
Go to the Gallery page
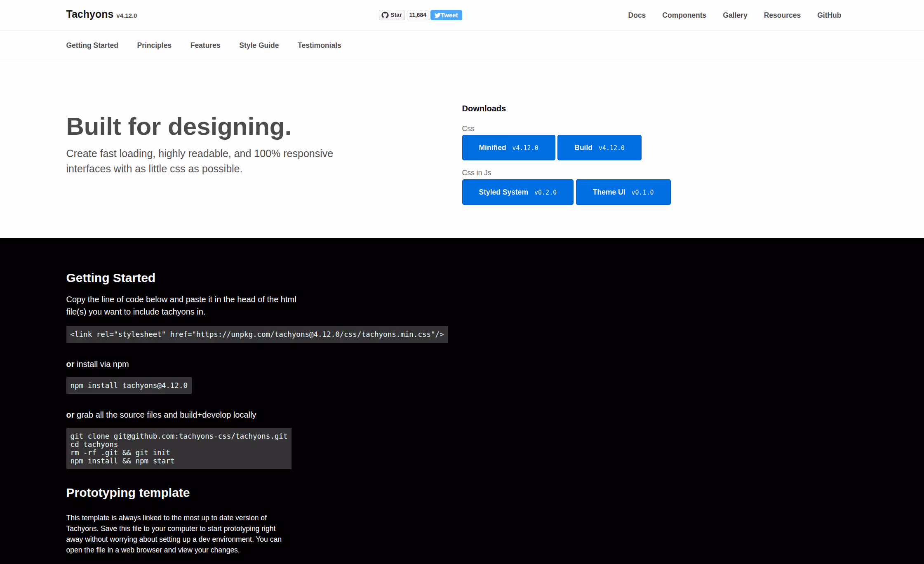(x=735, y=15)
